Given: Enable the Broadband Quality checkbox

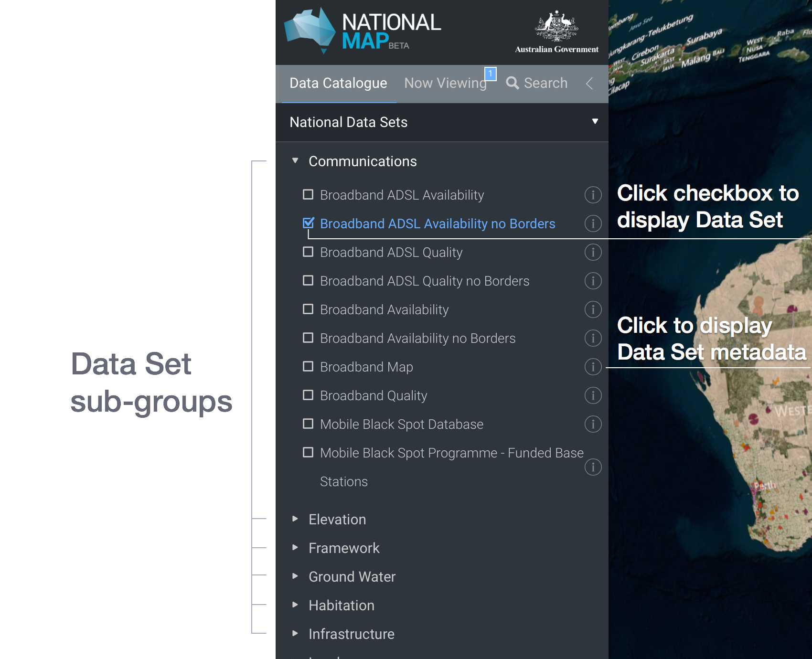Looking at the screenshot, I should (308, 395).
